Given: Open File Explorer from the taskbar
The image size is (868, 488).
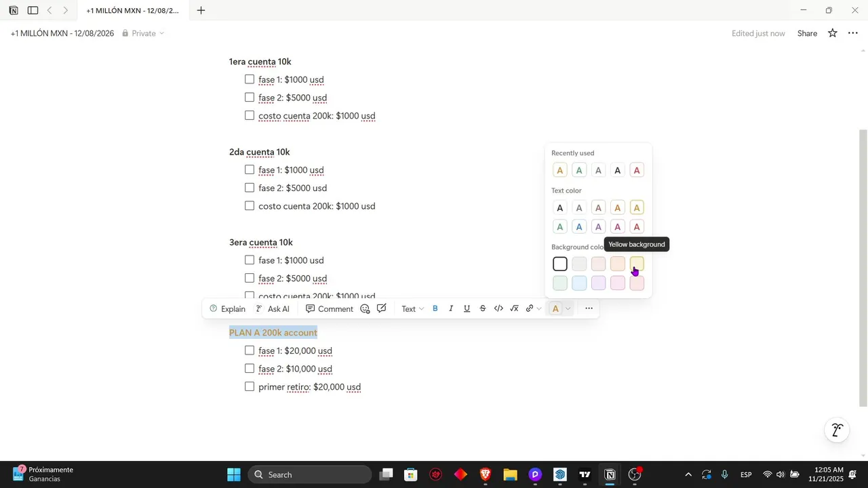Looking at the screenshot, I should point(510,474).
